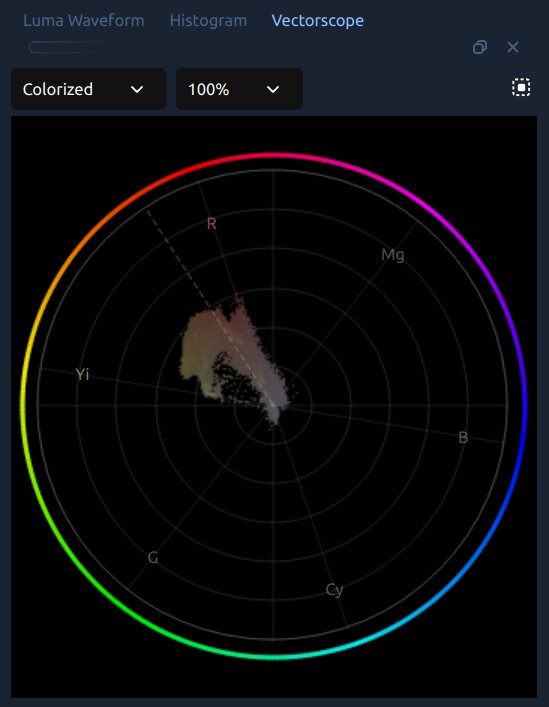This screenshot has height=707, width=549.
Task: Click the Cy cyan target label
Action: (x=334, y=590)
